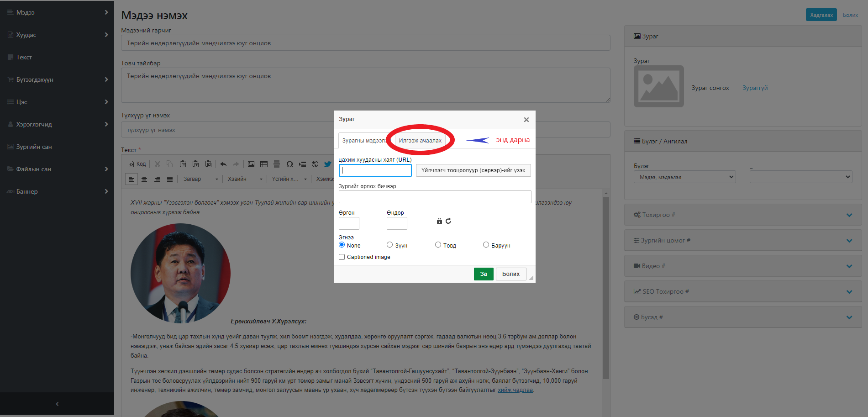Open the Файлын сан sidebar menu
The image size is (868, 417).
tap(57, 169)
